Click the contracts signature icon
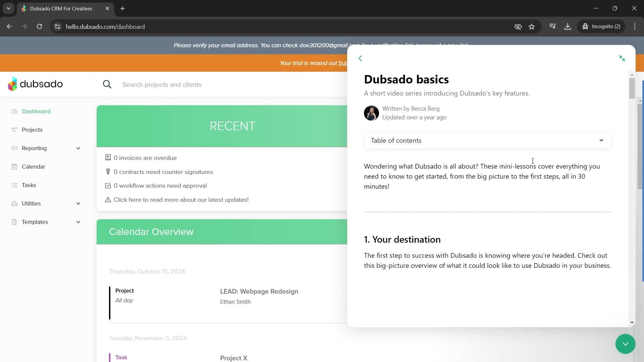Image resolution: width=644 pixels, height=362 pixels. pos(108,172)
